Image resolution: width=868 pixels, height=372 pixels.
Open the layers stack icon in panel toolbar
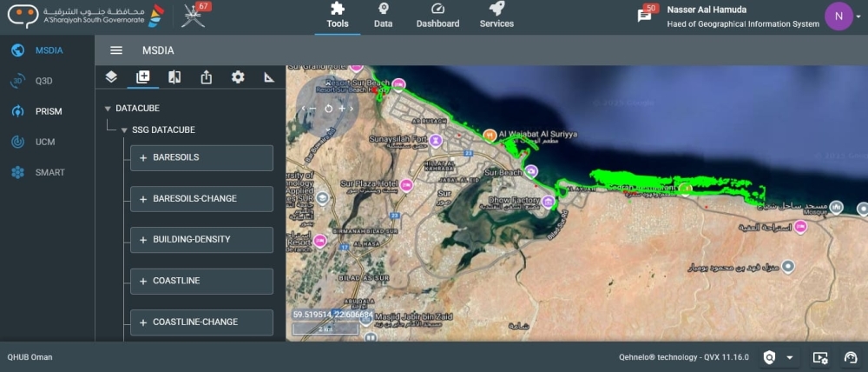(x=111, y=77)
